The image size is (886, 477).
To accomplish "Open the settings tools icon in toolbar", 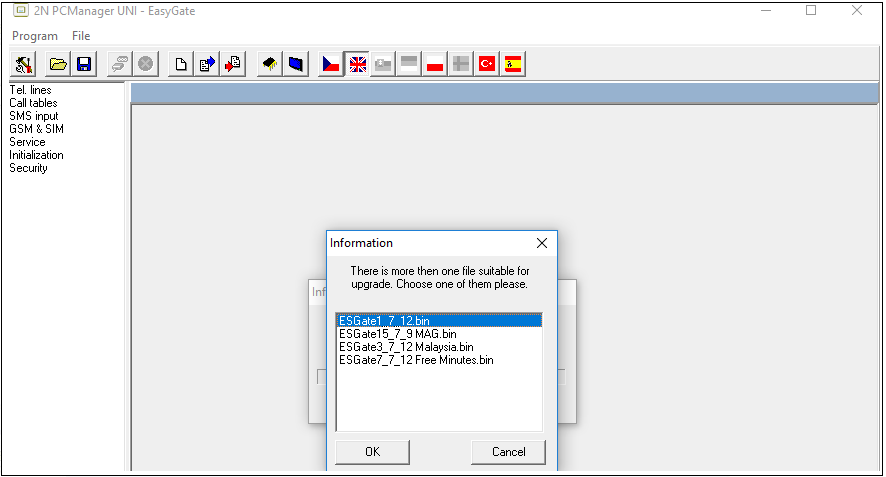I will pos(23,64).
